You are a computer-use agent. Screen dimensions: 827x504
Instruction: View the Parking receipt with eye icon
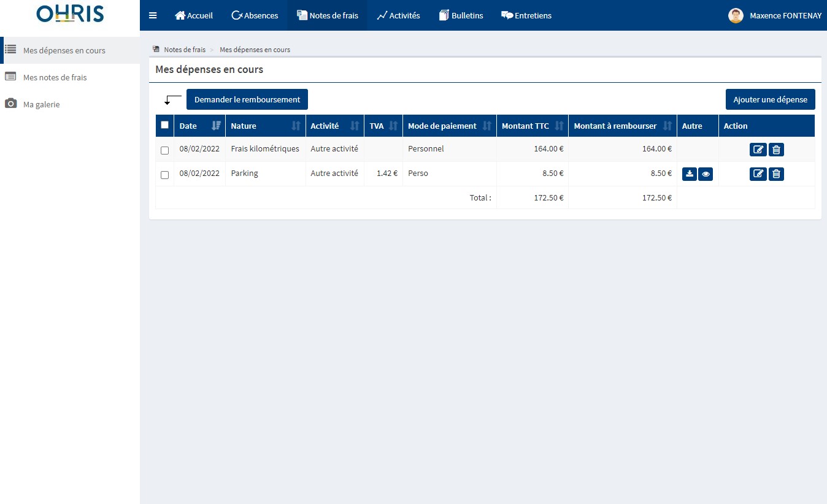coord(706,174)
